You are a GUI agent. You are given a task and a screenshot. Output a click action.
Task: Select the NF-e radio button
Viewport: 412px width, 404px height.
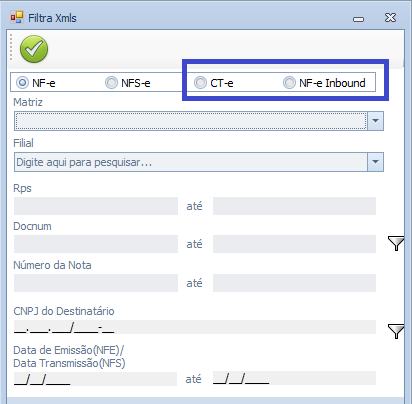pos(22,82)
